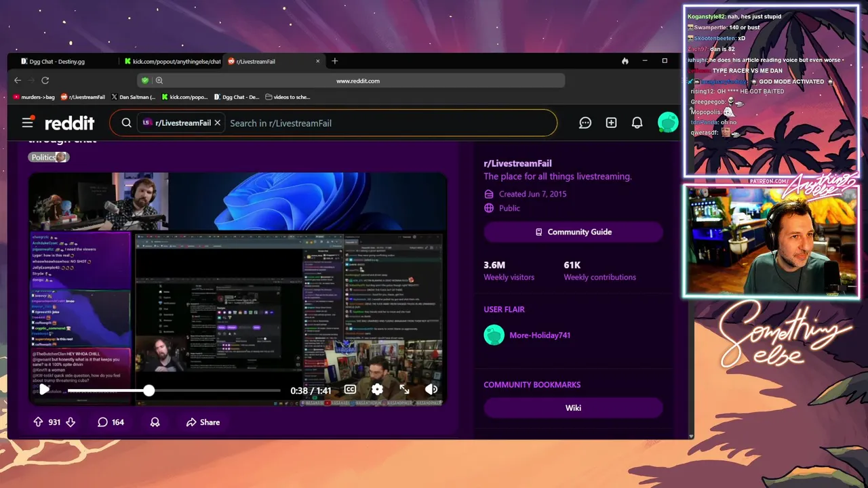Click the zoom icon in address bar
868x488 pixels.
click(159, 81)
